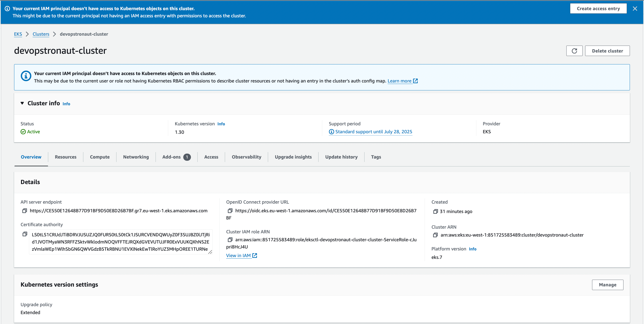Open Standard support until July 28 link

point(373,132)
